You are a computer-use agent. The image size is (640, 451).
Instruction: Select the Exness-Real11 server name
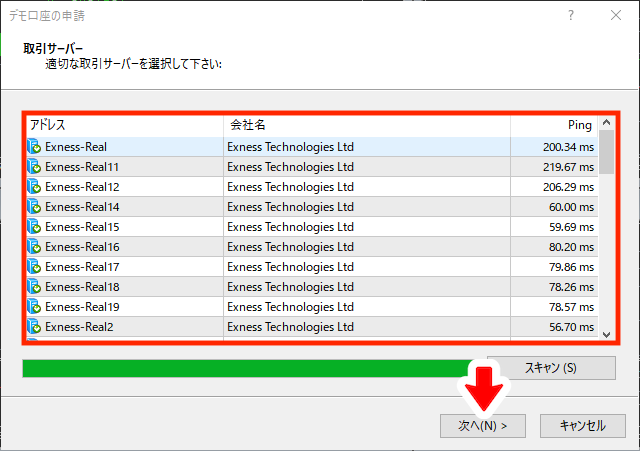[x=82, y=167]
